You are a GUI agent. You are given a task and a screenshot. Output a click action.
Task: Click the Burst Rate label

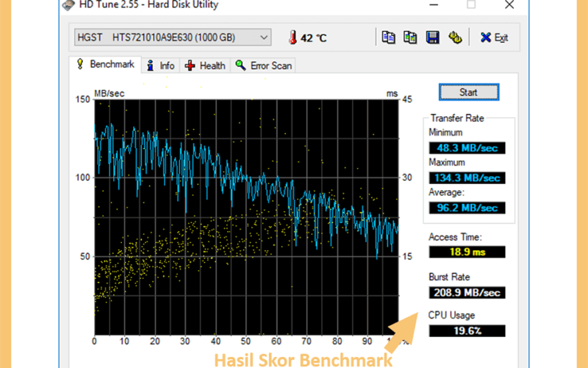(x=449, y=277)
